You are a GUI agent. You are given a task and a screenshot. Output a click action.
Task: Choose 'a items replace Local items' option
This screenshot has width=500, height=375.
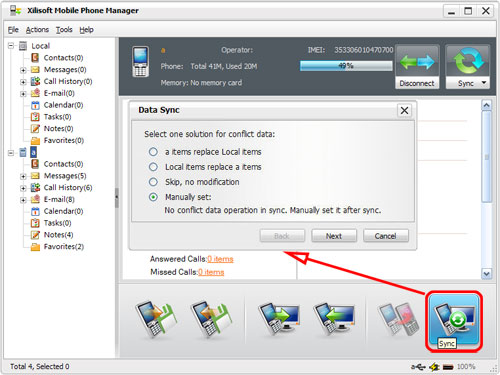[x=153, y=152]
